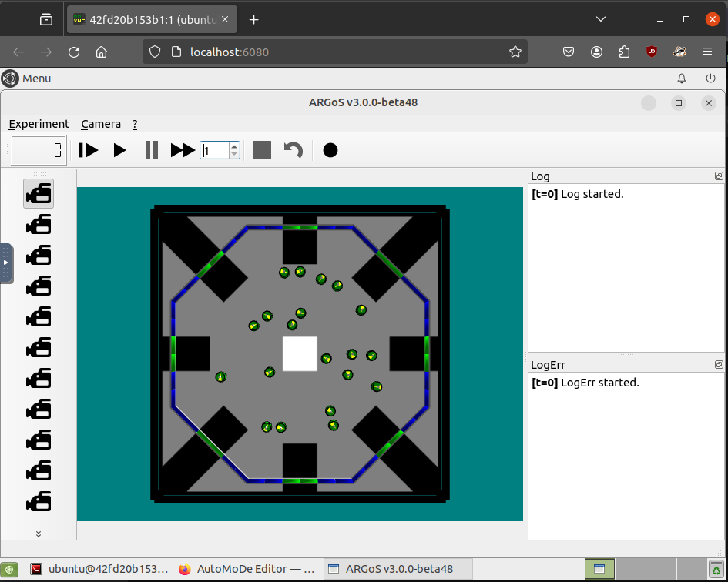Fast forward the experiment

(x=183, y=150)
